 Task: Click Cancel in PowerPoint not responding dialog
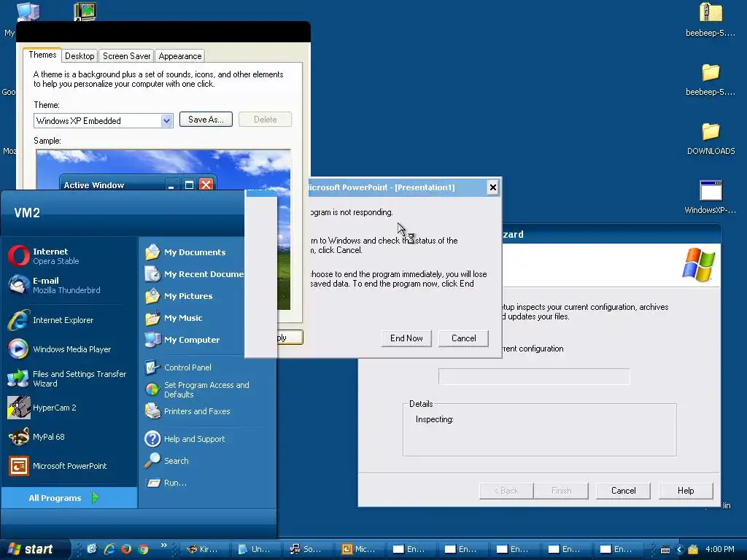click(x=463, y=338)
